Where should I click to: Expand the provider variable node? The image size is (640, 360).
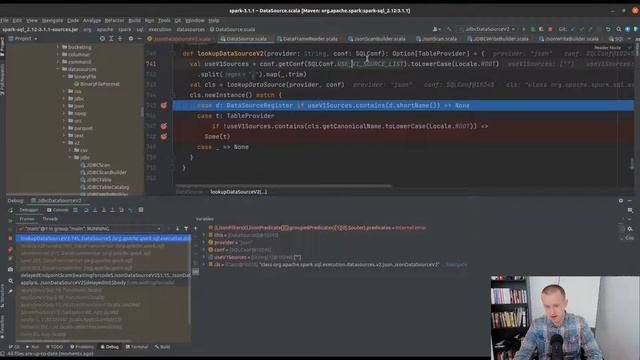[204, 242]
